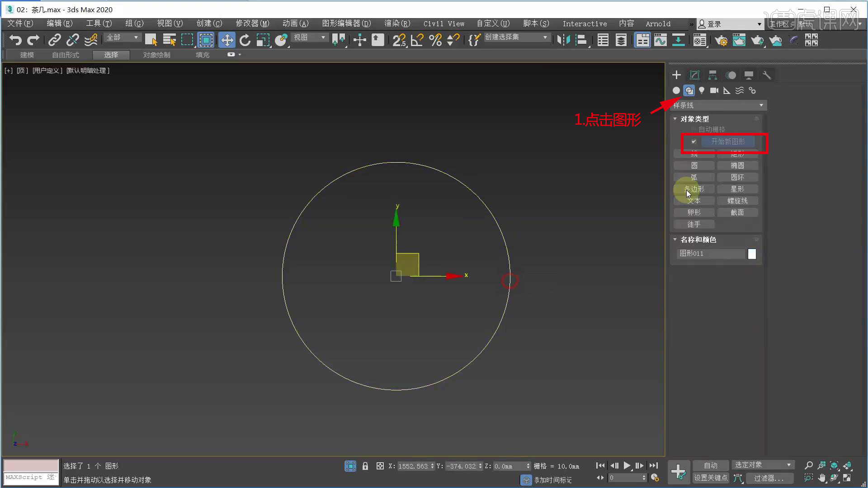Click the 多边形 polygon button

[x=694, y=189]
